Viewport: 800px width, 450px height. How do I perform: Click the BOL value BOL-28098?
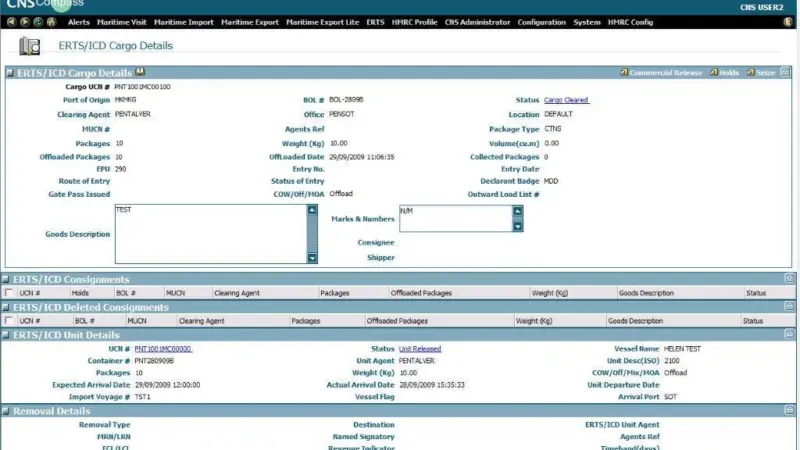click(x=346, y=99)
